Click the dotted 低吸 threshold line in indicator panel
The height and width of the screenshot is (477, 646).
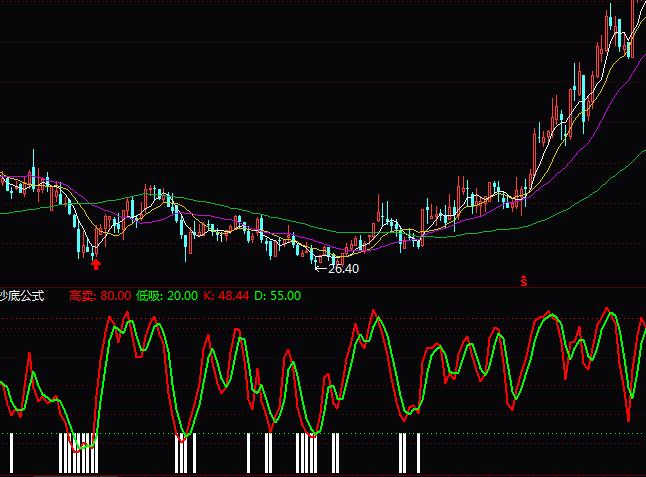tap(300, 433)
